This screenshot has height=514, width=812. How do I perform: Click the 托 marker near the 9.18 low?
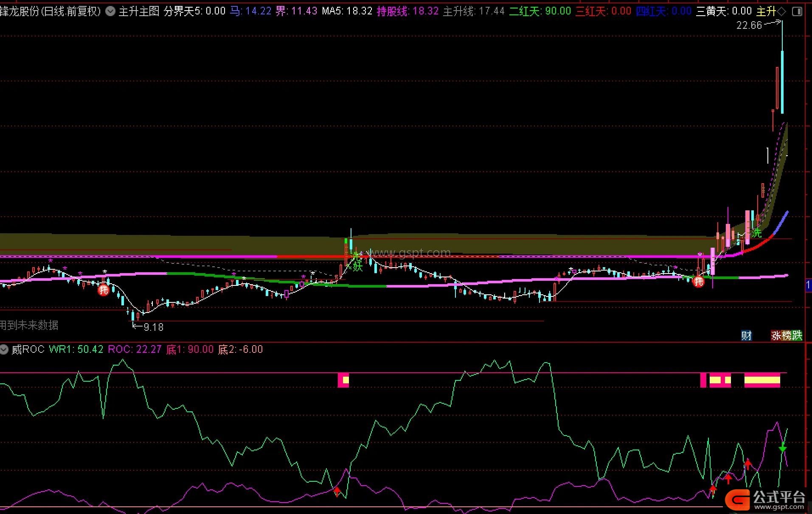coord(104,290)
